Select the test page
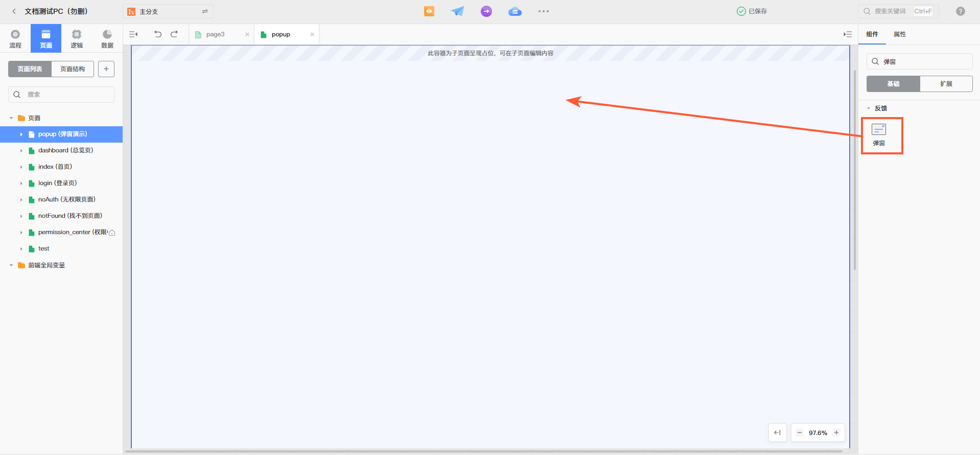Viewport: 980px width, 455px height. point(61,249)
